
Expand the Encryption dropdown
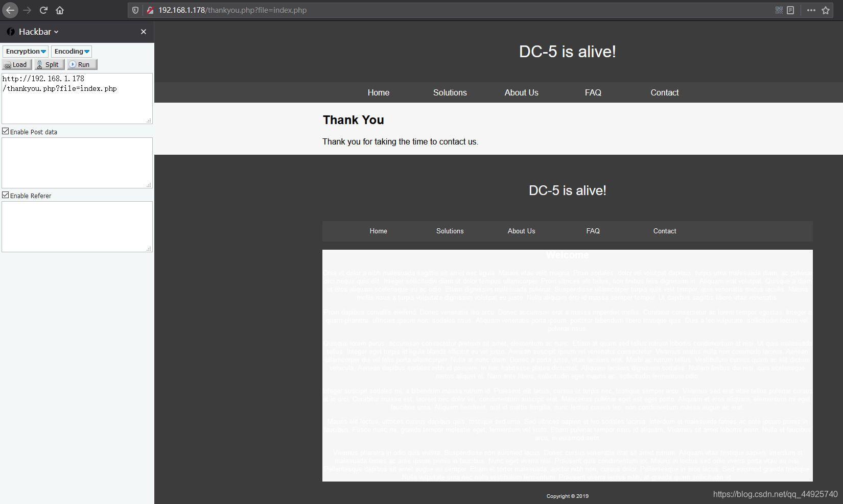click(26, 51)
